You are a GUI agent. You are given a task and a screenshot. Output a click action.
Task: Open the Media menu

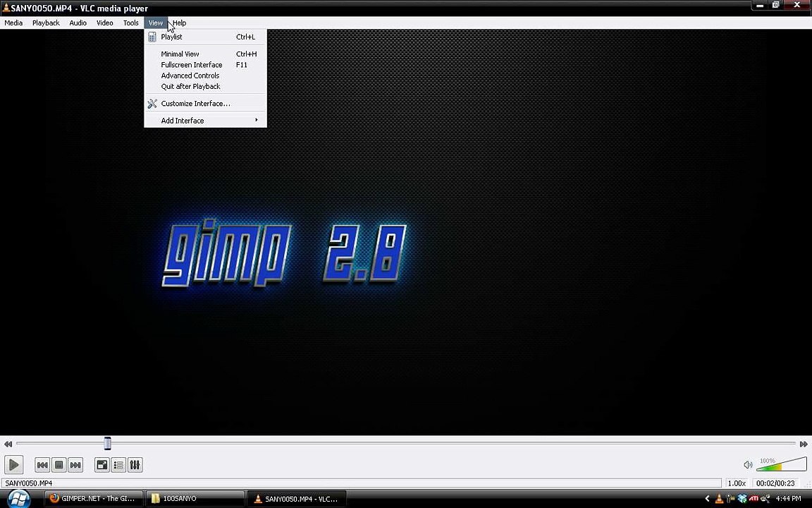point(13,23)
